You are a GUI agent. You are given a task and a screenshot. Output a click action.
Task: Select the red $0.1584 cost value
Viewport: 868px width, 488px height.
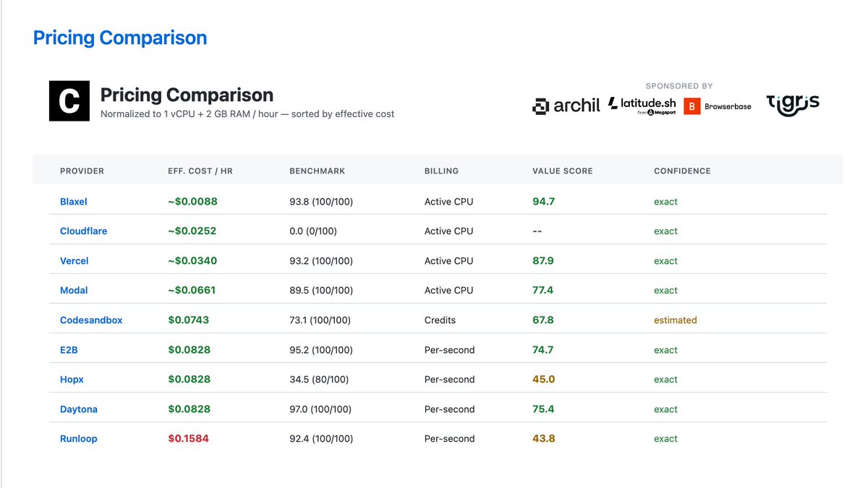[x=188, y=439]
